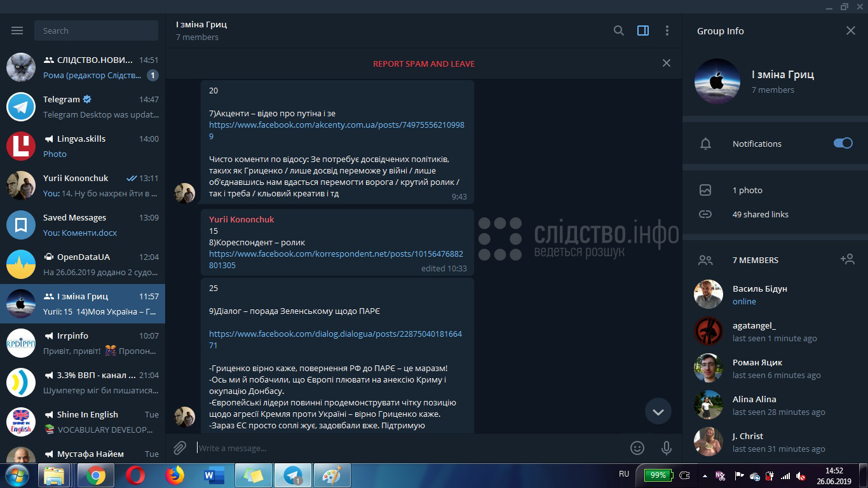Select the І зміна Гриц chat in sidebar
868x488 pixels.
(x=83, y=304)
